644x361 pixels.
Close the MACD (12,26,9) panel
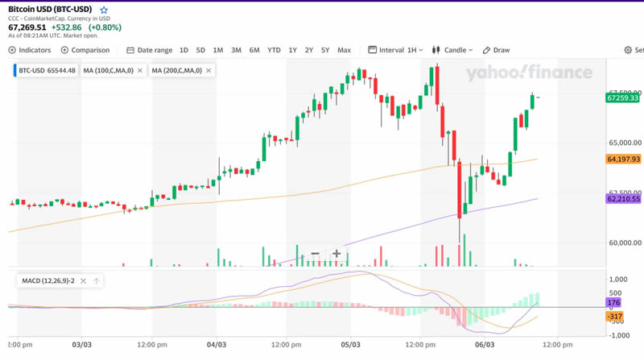coord(83,281)
